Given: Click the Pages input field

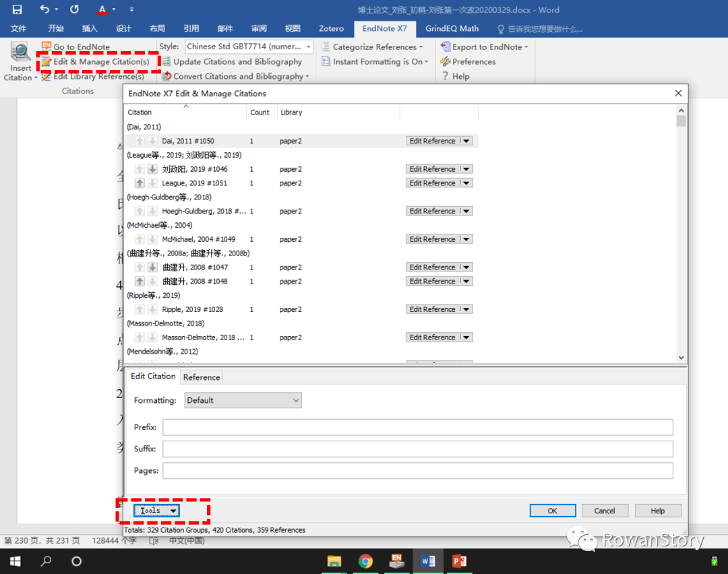Looking at the screenshot, I should (x=417, y=470).
